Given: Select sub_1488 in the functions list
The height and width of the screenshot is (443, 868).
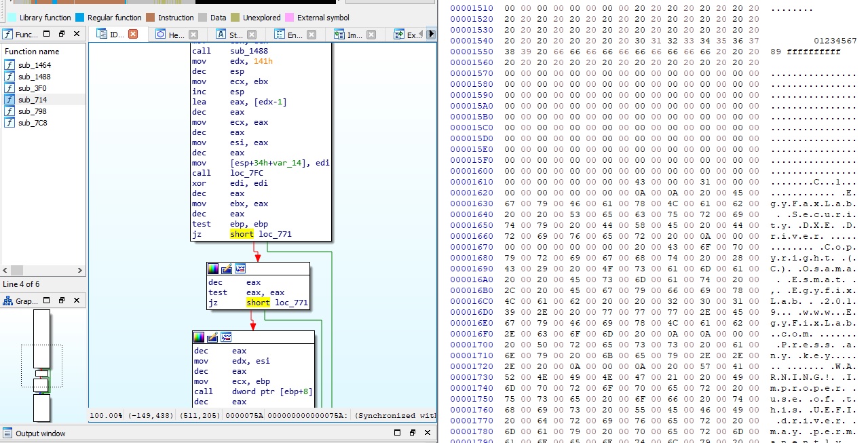Looking at the screenshot, I should (34, 77).
